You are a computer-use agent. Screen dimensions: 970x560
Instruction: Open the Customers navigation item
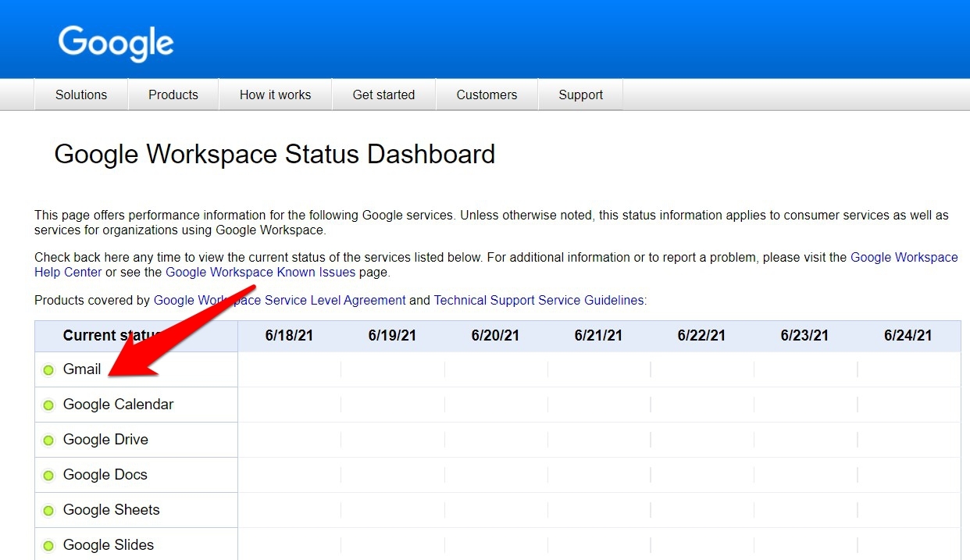tap(487, 95)
